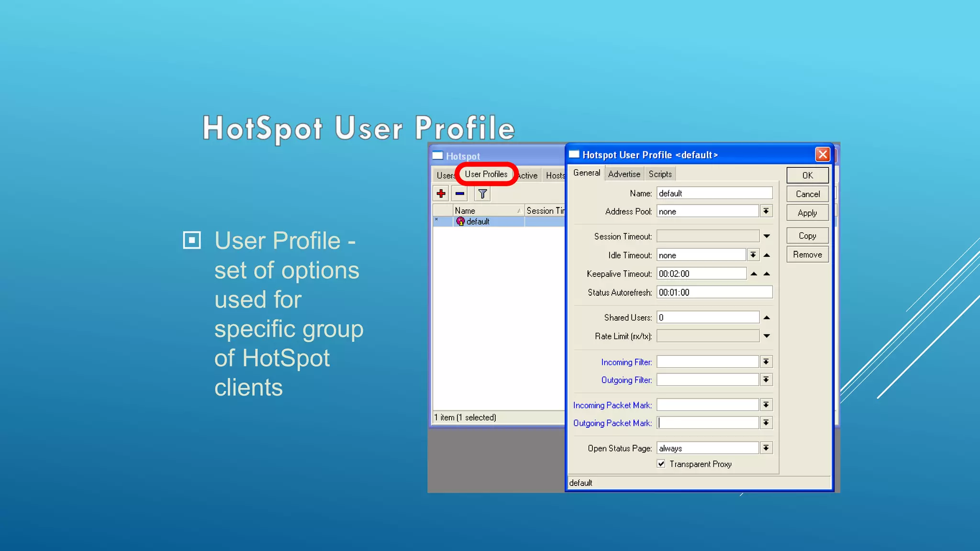Switch to the Scripts tab
The height and width of the screenshot is (551, 980).
660,174
